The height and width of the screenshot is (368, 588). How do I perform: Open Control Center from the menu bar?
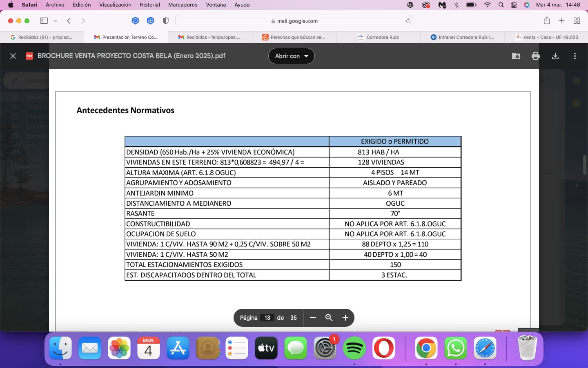(x=514, y=4)
